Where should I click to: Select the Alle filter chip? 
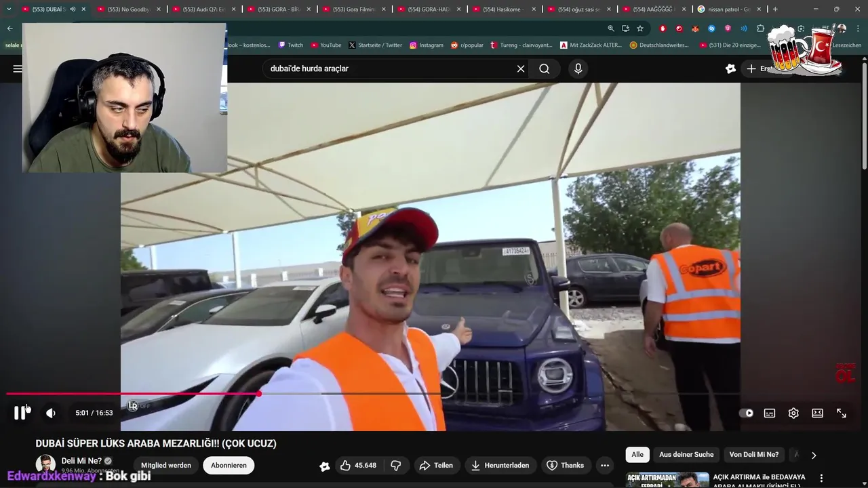(637, 455)
